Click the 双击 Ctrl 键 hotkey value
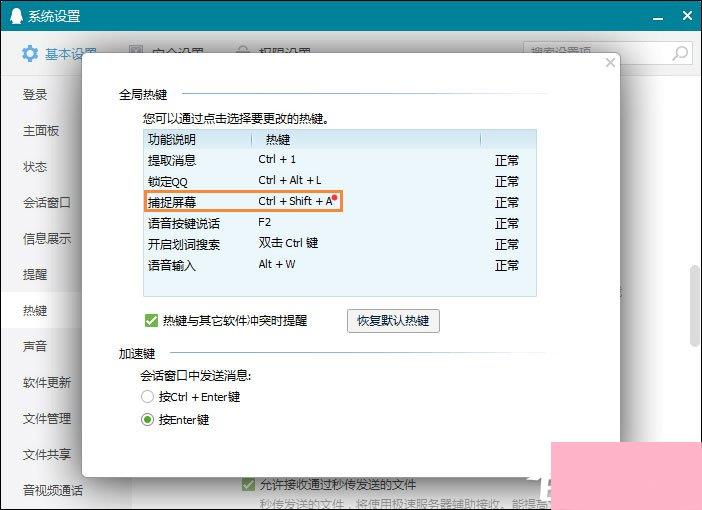 [288, 243]
